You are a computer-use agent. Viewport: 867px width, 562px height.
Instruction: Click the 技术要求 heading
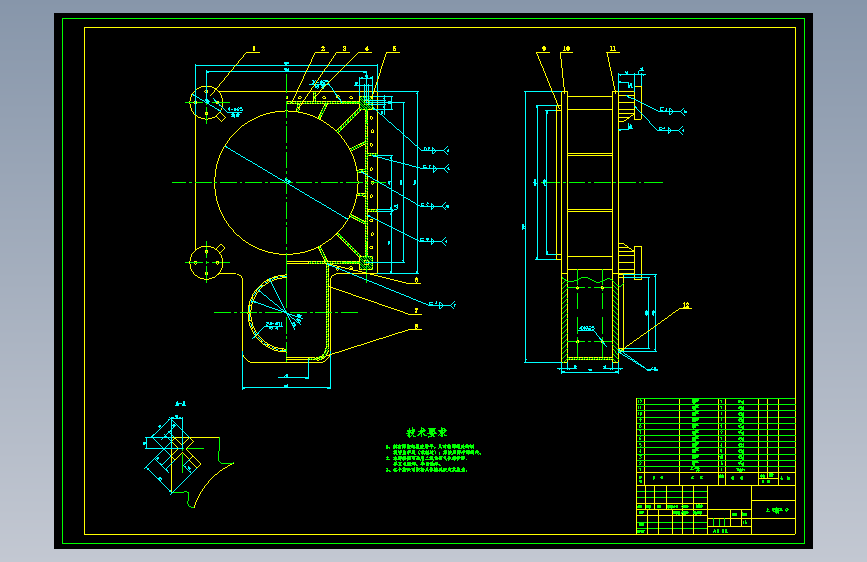pyautogui.click(x=426, y=433)
